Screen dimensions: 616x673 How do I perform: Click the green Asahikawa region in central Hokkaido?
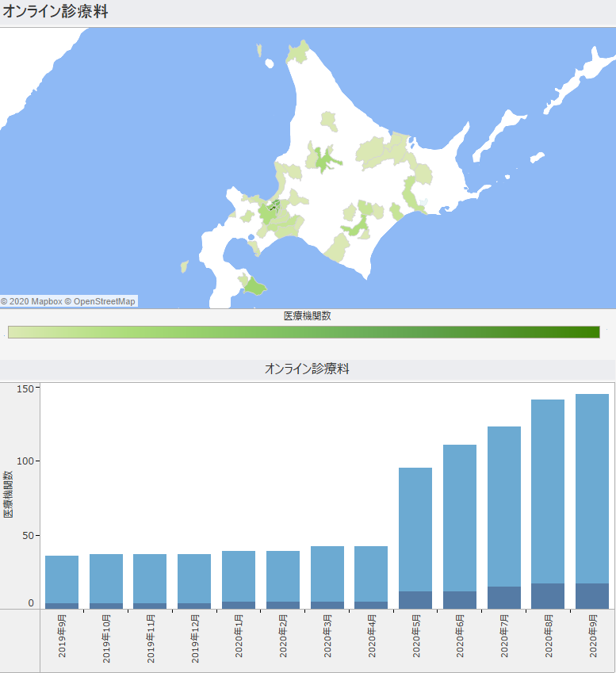pos(323,160)
